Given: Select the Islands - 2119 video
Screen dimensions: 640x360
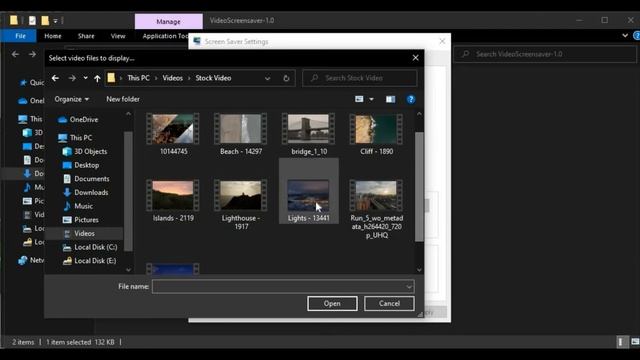Looking at the screenshot, I should coord(173,201).
